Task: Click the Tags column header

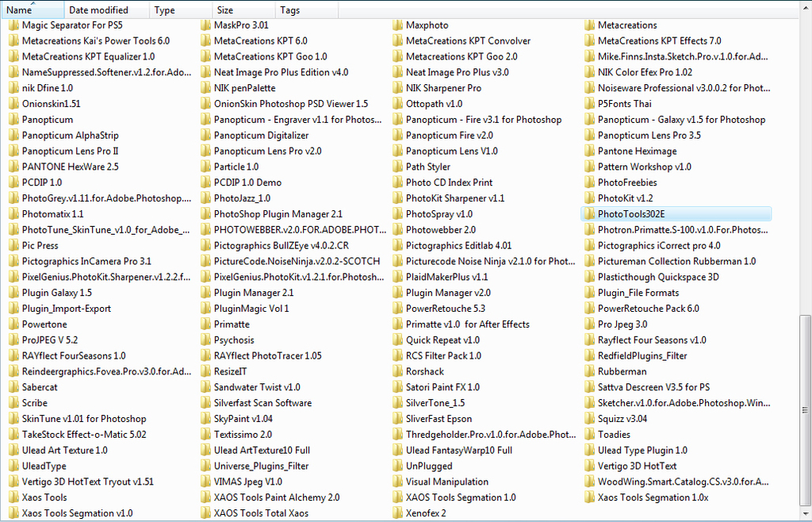Action: pyautogui.click(x=307, y=10)
